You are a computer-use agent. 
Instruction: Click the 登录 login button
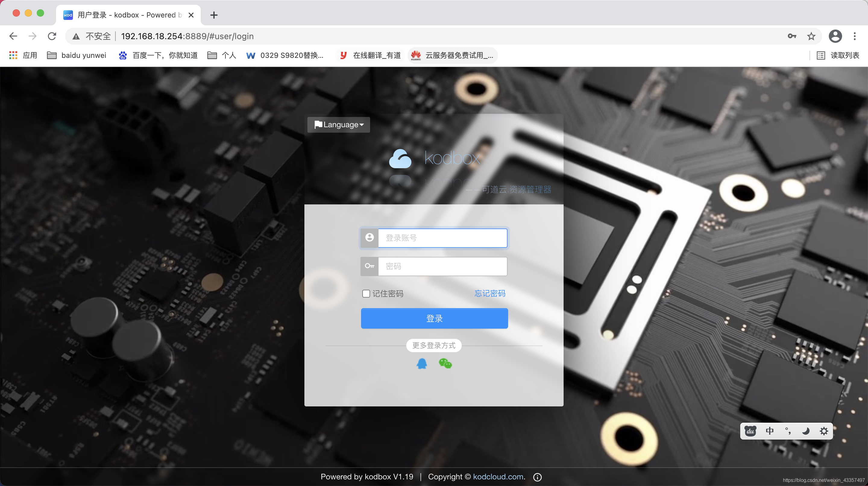[x=435, y=318]
